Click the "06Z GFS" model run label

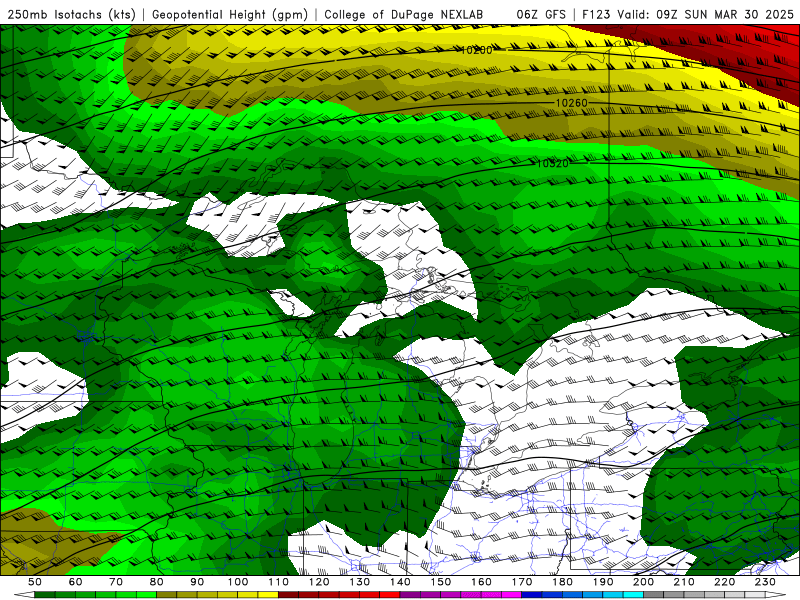pyautogui.click(x=541, y=15)
